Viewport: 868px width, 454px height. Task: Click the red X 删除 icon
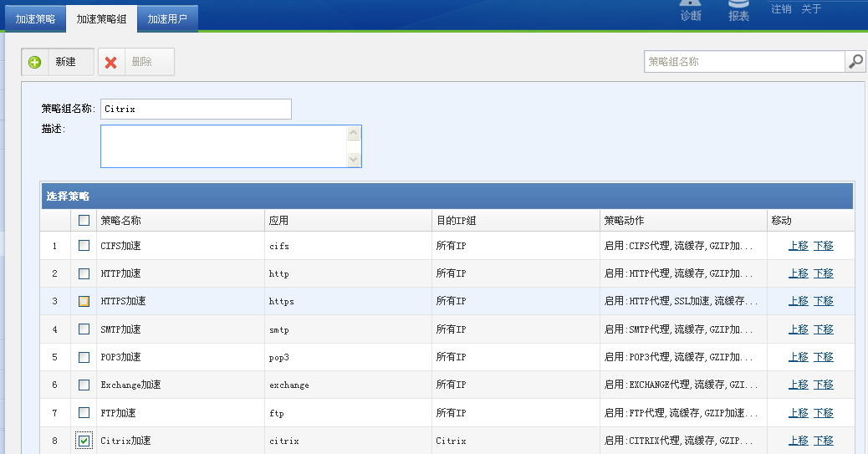coord(111,63)
